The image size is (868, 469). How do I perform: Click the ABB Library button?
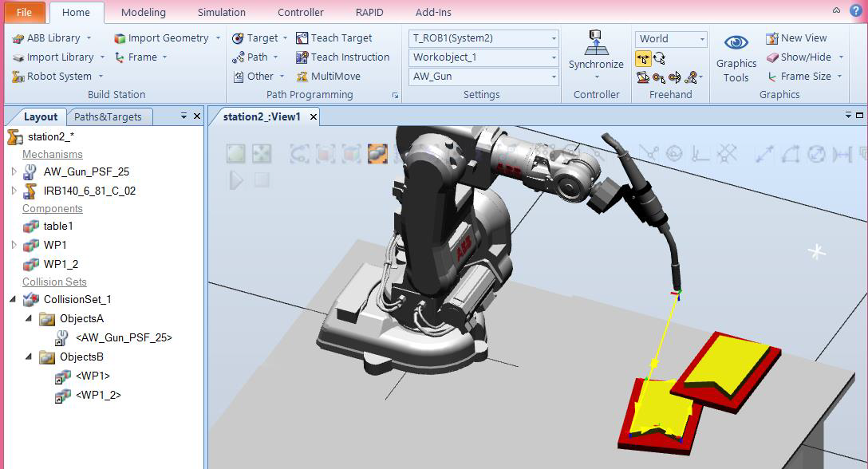click(49, 37)
